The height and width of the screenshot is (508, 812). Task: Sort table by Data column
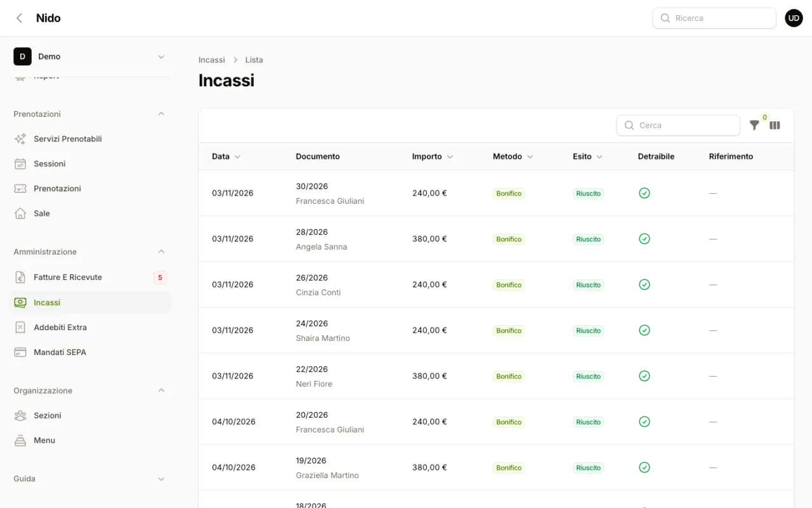226,156
